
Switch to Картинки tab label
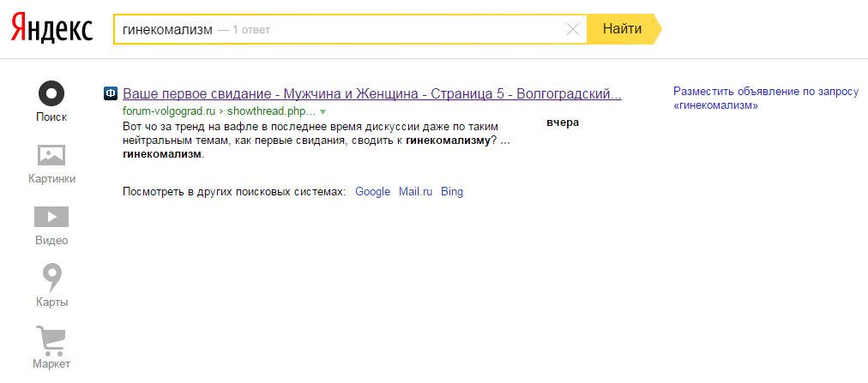(51, 179)
